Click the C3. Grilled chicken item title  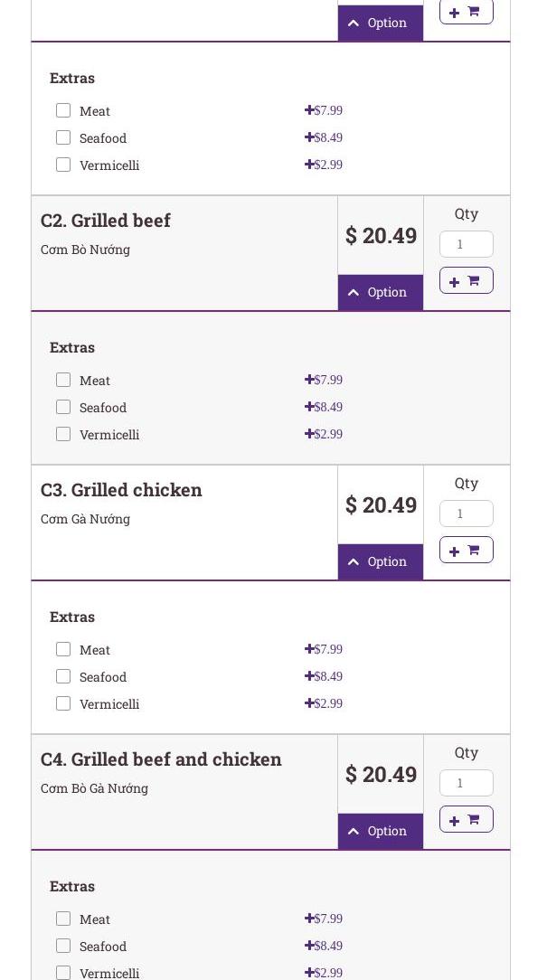coord(121,490)
